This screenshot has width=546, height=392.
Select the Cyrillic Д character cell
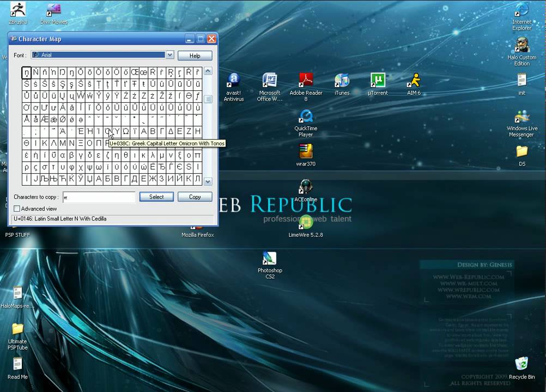135,179
